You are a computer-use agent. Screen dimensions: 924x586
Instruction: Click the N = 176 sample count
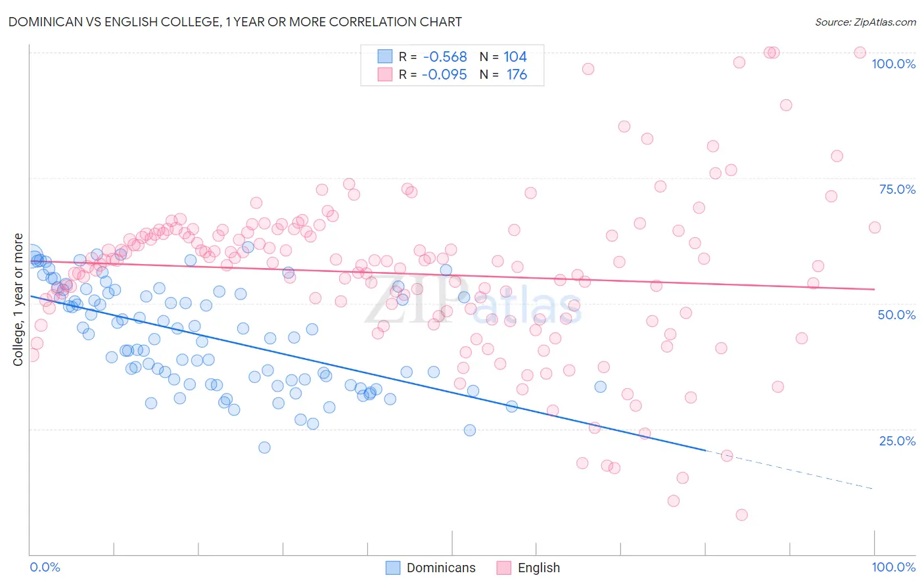tap(503, 74)
